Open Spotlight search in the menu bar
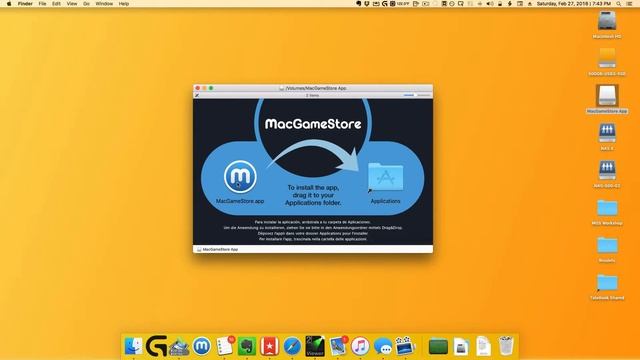Screen dimensions: 640x360 (619, 4)
